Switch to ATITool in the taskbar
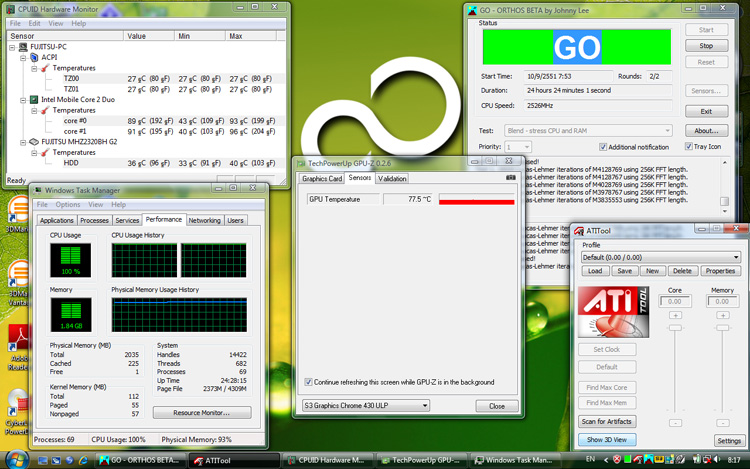The width and height of the screenshot is (750, 469). click(234, 460)
